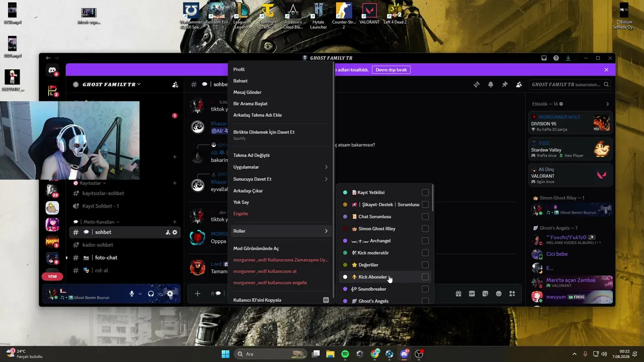Image resolution: width=644 pixels, height=362 pixels.
Task: Open the Windows Start menu
Action: click(x=225, y=354)
